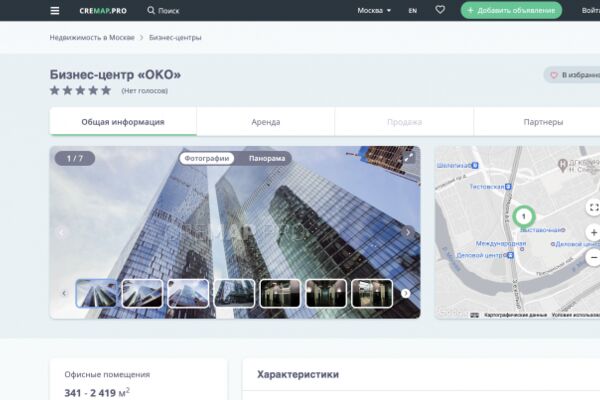Click the green map marker numbered 1
600x400 pixels.
point(524,217)
